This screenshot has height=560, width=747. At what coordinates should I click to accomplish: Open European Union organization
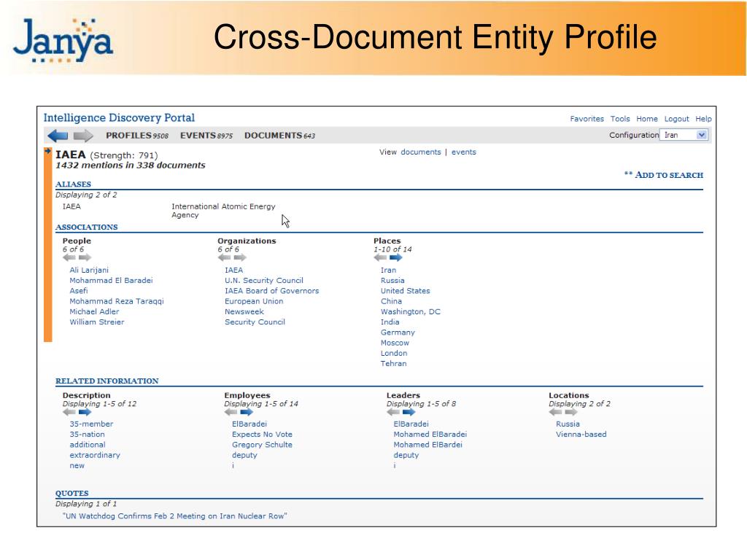tap(254, 301)
